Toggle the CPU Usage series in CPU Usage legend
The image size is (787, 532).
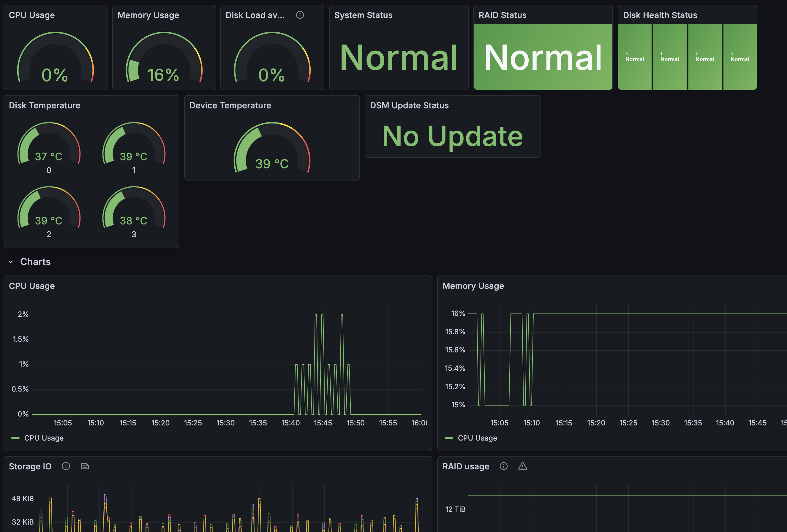click(44, 438)
